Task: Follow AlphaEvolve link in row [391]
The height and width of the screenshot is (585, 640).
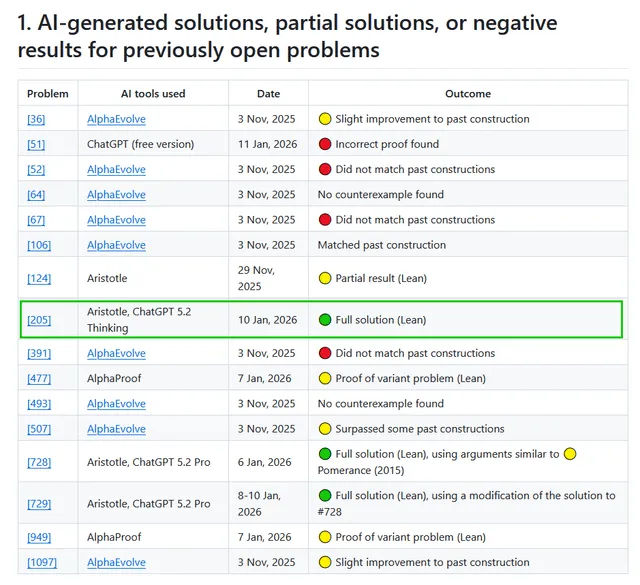Action: point(116,354)
